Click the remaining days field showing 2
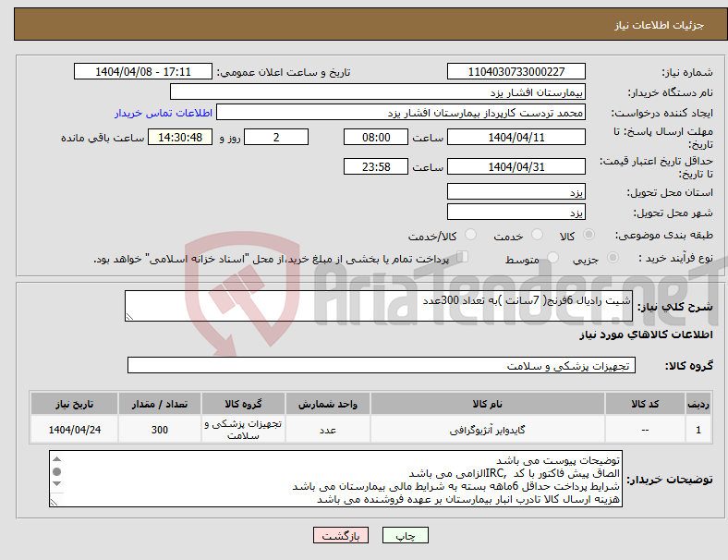The image size is (728, 560). point(276,137)
